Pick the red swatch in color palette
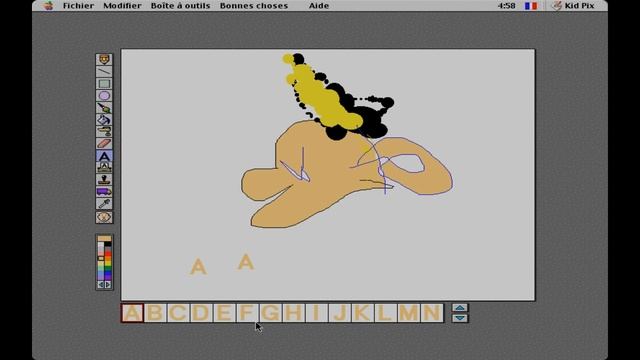This screenshot has width=640, height=360. click(x=108, y=253)
